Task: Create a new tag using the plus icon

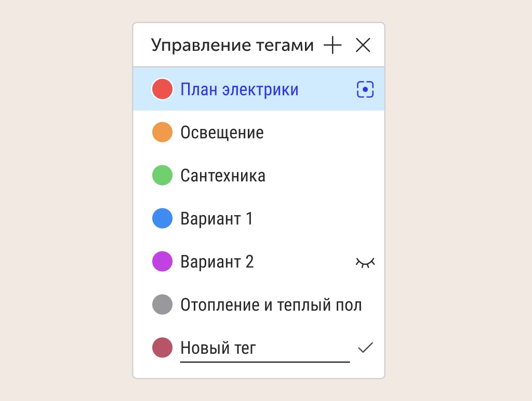Action: click(x=332, y=45)
